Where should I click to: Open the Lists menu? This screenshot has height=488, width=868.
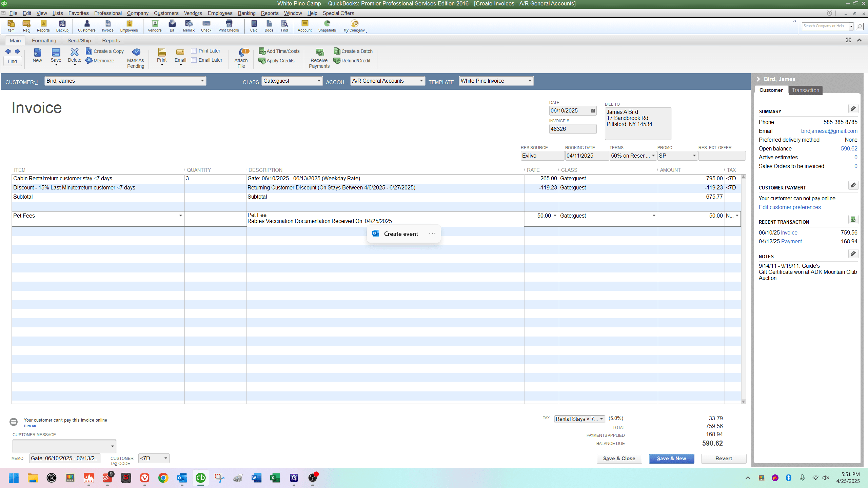tap(58, 13)
